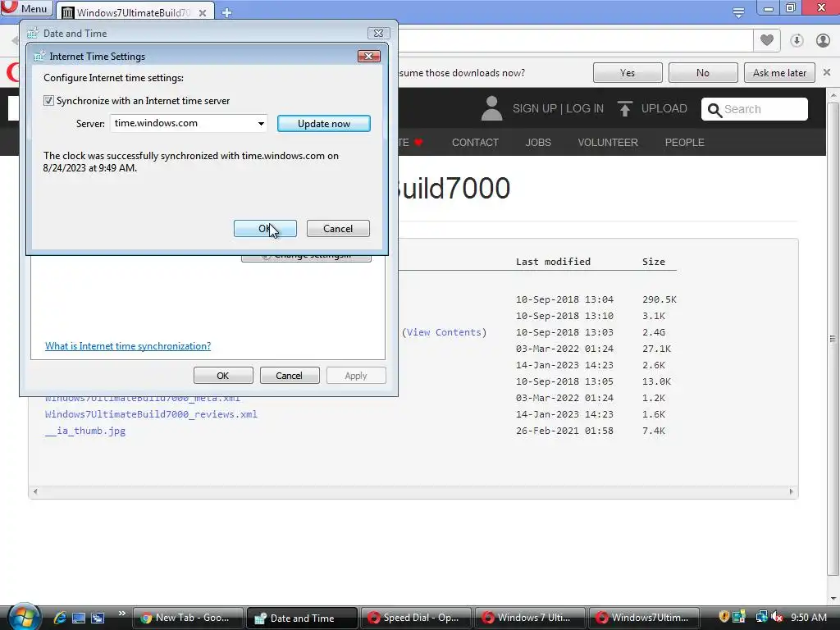840x630 pixels.
Task: Choose Ask me later for downloads
Action: (x=779, y=73)
